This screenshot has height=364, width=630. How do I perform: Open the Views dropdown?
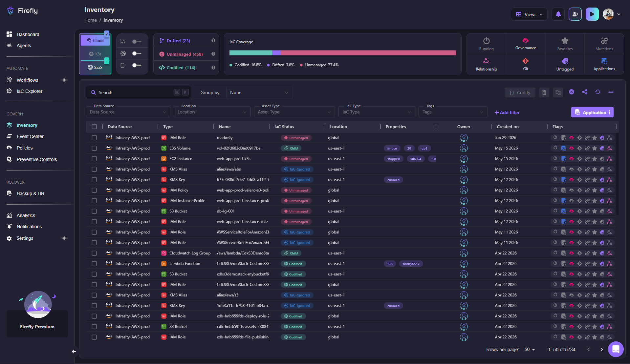(x=529, y=14)
